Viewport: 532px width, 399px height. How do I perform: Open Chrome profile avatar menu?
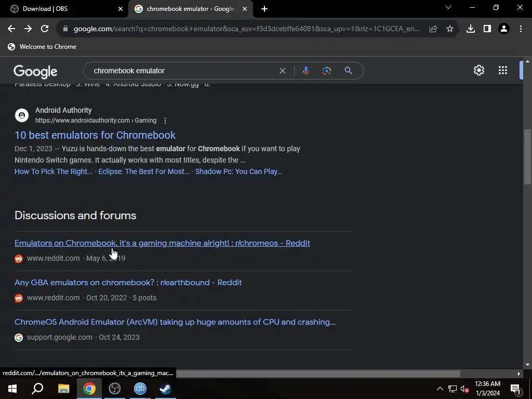[x=504, y=29]
